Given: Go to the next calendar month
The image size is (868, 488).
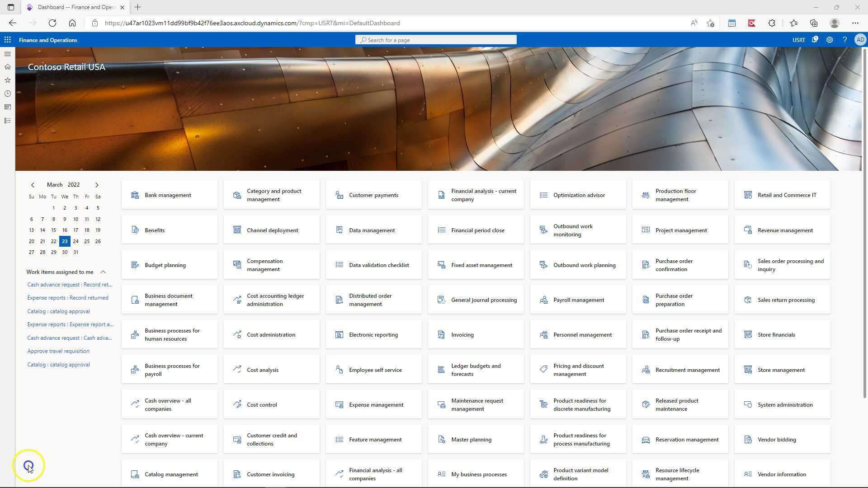Looking at the screenshot, I should (x=96, y=185).
